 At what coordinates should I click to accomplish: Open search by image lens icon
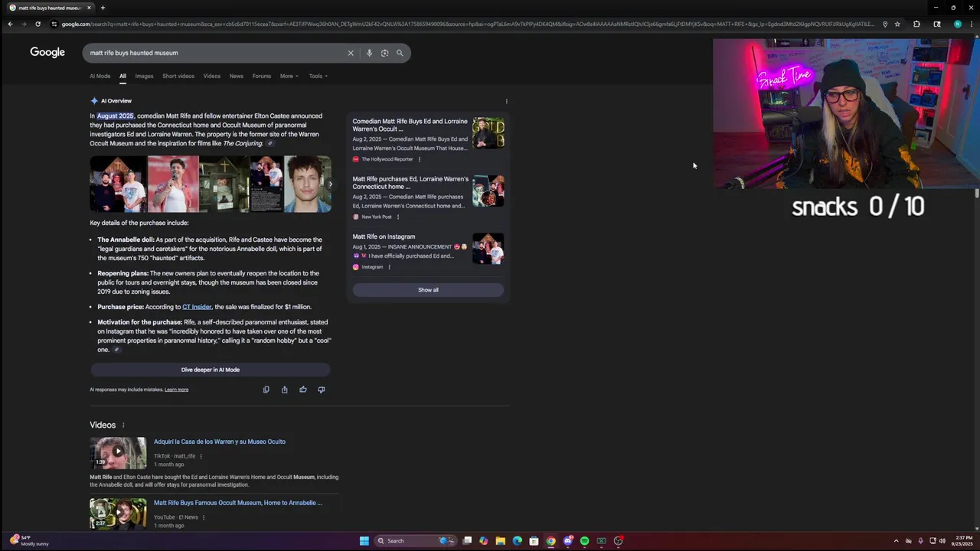[384, 53]
